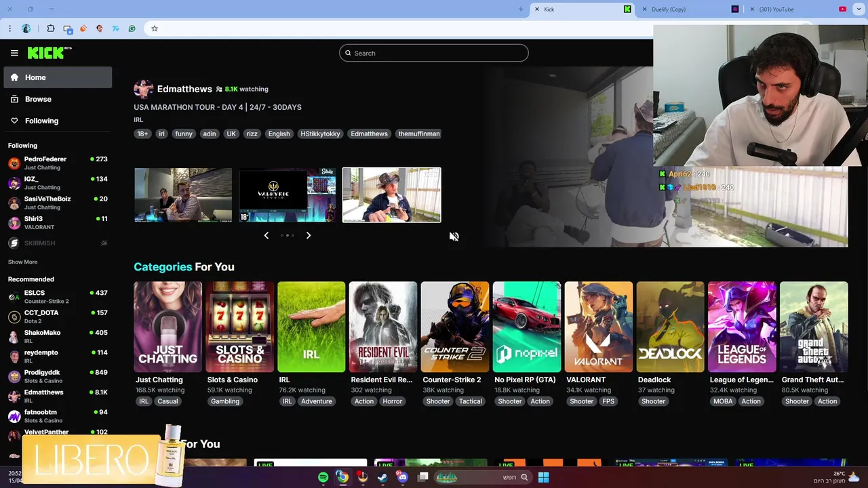Go to next featured stream with right arrow
The width and height of the screenshot is (868, 488).
pos(309,235)
